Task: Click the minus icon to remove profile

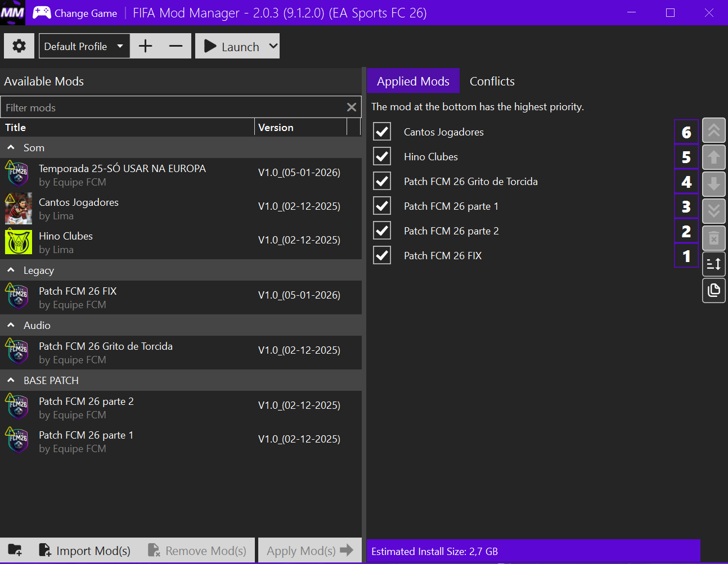Action: coord(176,46)
